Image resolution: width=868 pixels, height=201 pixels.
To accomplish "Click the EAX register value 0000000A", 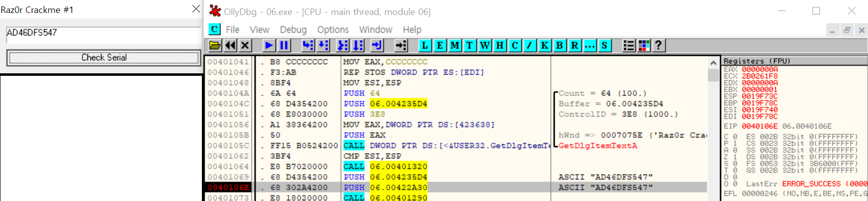I will coord(760,69).
